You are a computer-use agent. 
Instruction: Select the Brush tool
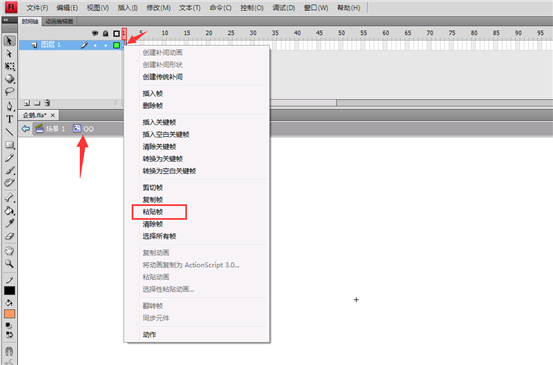pyautogui.click(x=9, y=170)
